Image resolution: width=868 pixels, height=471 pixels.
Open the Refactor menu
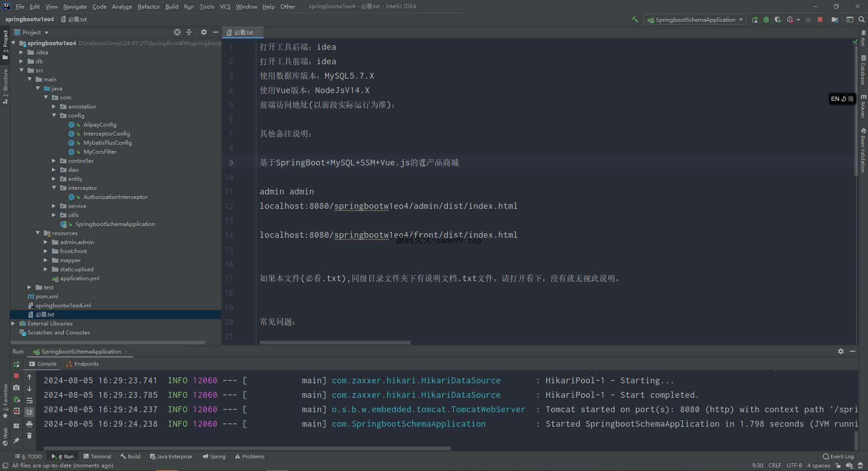149,6
